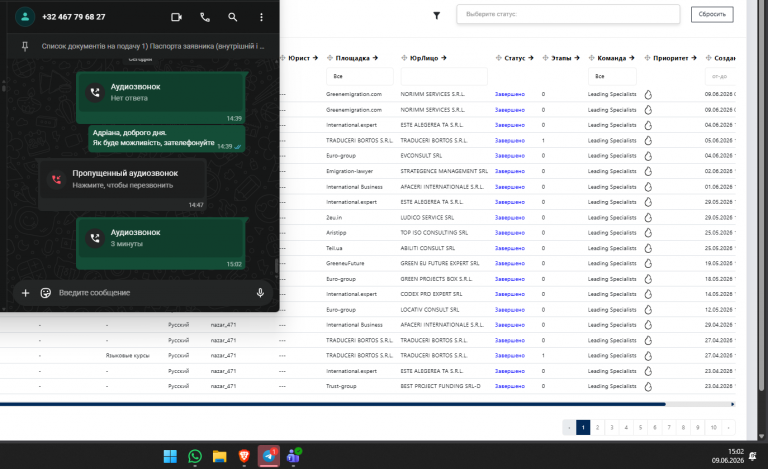The width and height of the screenshot is (768, 469).
Task: Click Завершено status link in EVCONSULT SRL row
Action: point(509,156)
